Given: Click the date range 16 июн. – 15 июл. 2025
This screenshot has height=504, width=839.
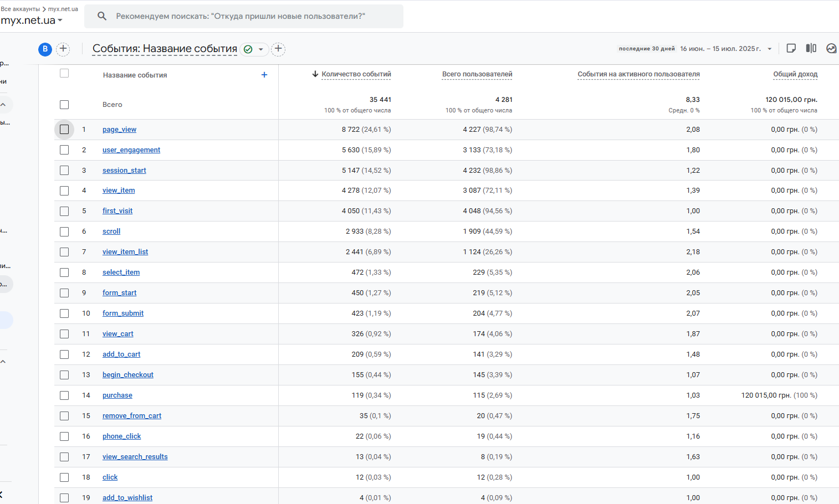Looking at the screenshot, I should [720, 49].
